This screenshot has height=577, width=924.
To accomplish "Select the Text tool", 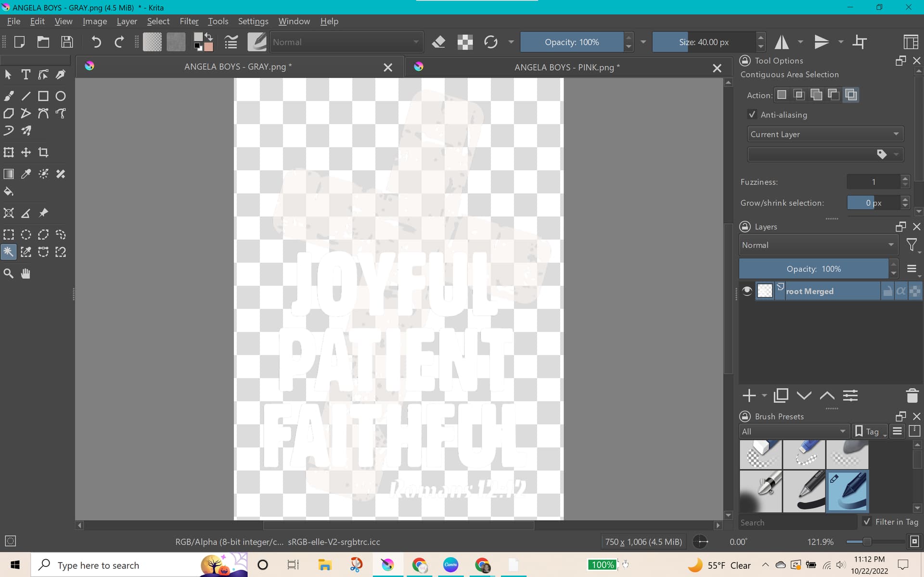I will (26, 75).
